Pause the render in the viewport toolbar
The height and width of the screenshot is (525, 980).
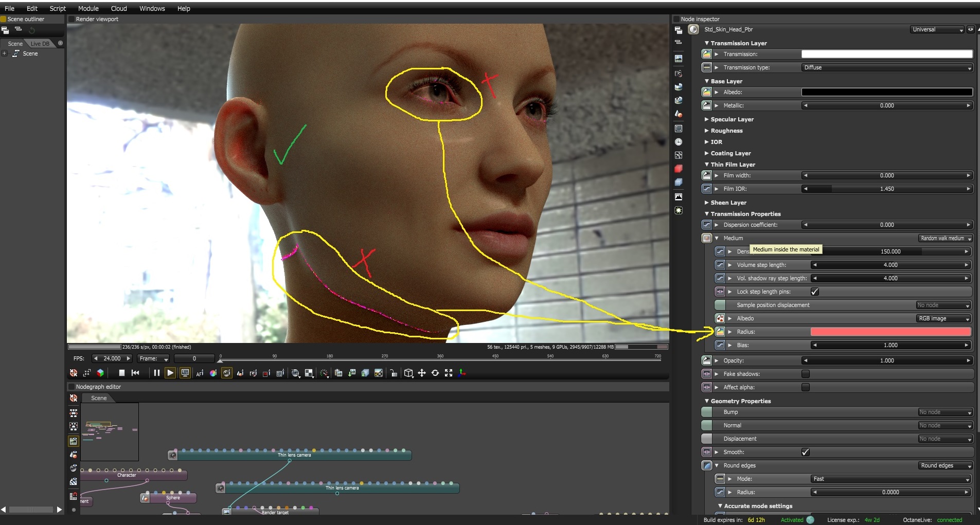pos(156,373)
